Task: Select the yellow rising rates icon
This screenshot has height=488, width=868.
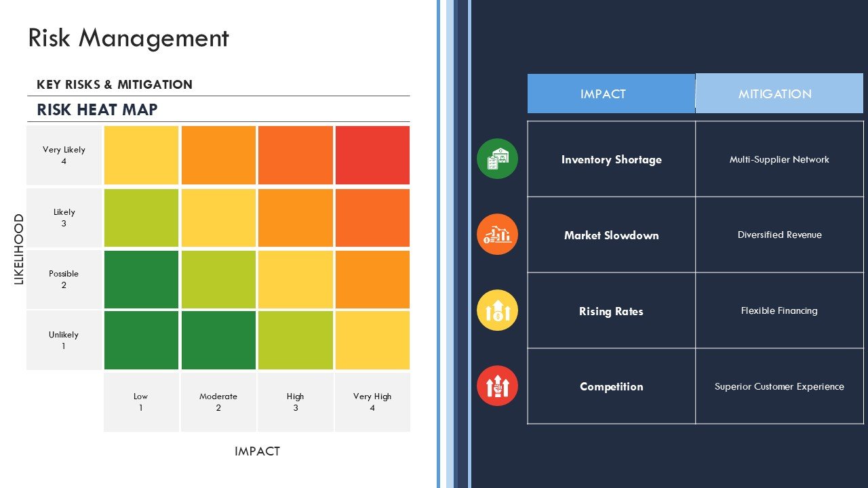Action: coord(497,310)
